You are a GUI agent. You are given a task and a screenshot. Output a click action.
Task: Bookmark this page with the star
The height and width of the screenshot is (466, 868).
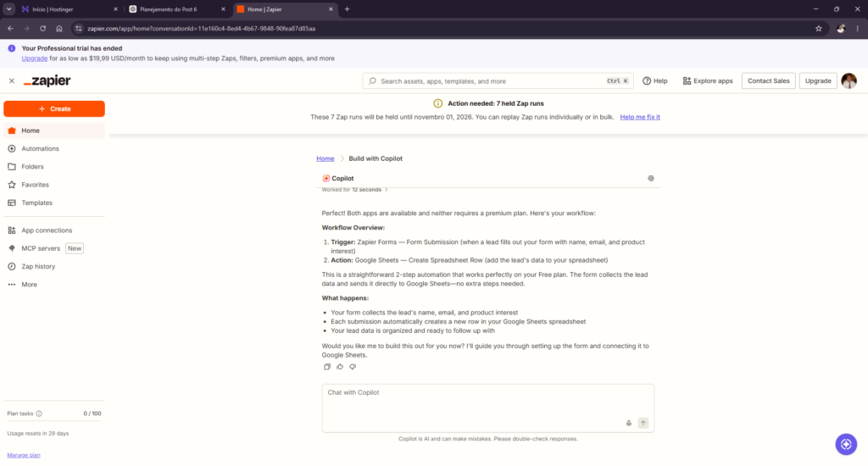pyautogui.click(x=819, y=29)
